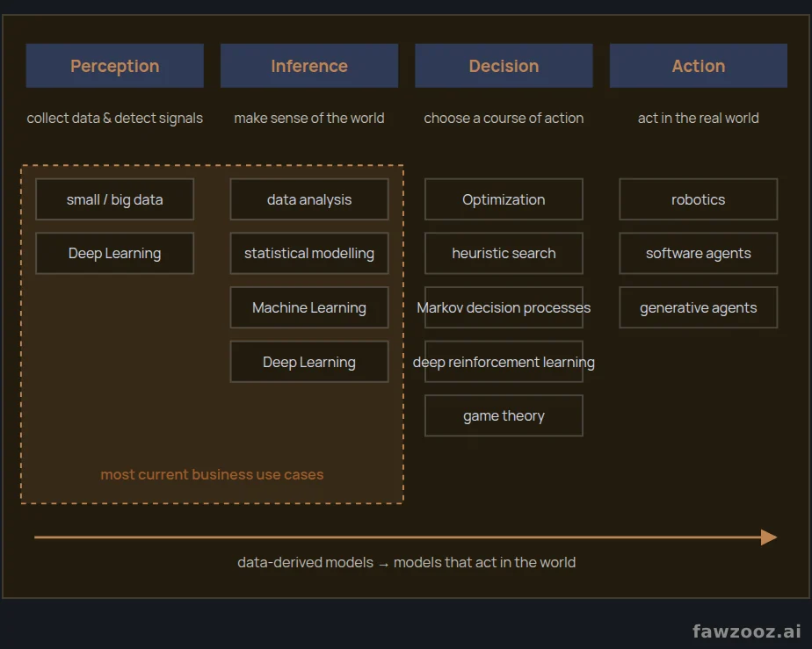Select the text 'act in the real world'
Screen dimensions: 812x649
tap(699, 118)
